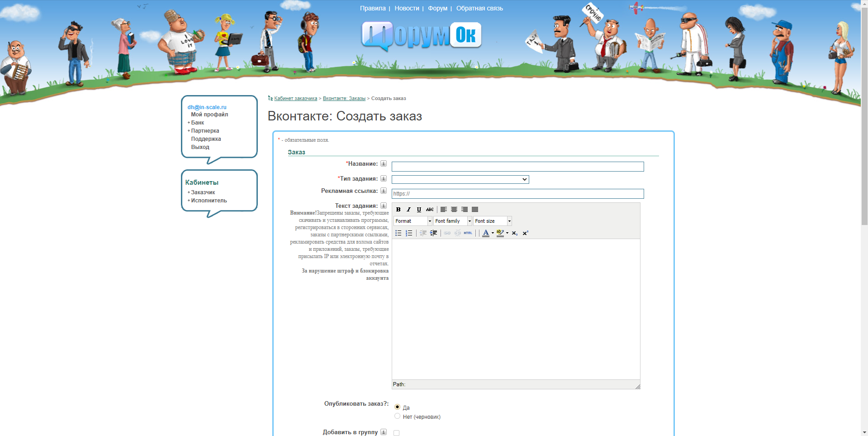Open the Тип задания dropdown

click(460, 179)
